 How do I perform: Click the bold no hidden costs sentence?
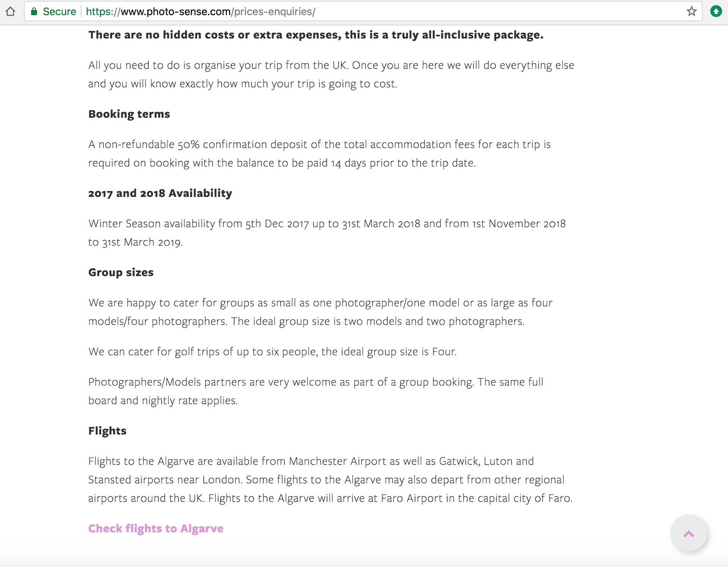coord(315,35)
